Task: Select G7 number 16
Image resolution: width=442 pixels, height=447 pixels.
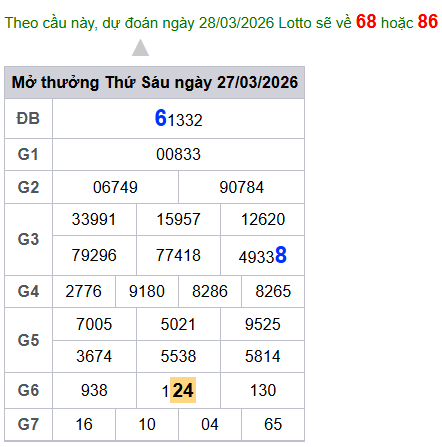Action: coord(84,424)
